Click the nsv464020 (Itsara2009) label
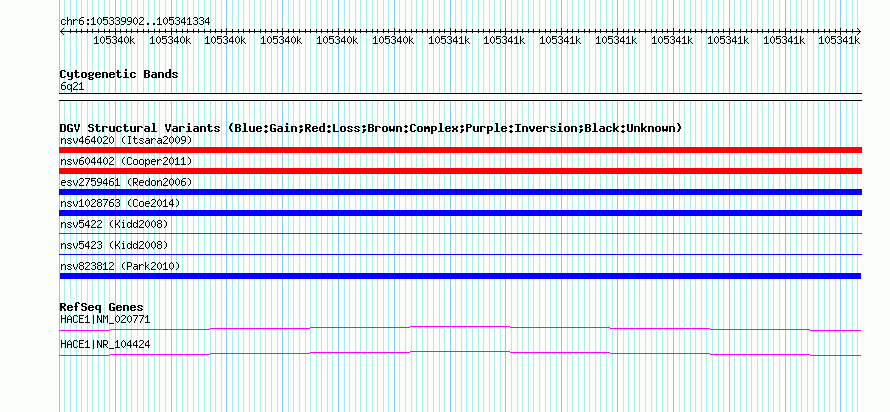The width and height of the screenshot is (890, 412). pos(126,140)
